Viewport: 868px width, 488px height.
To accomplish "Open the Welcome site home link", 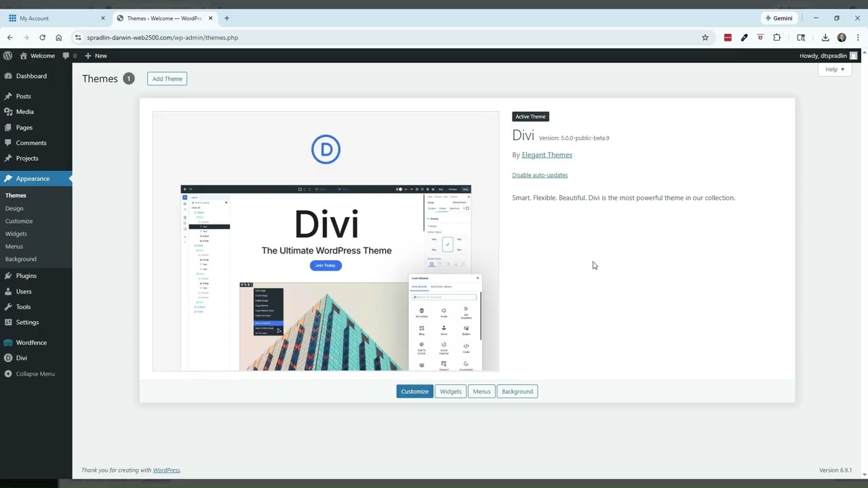I will pyautogui.click(x=37, y=56).
